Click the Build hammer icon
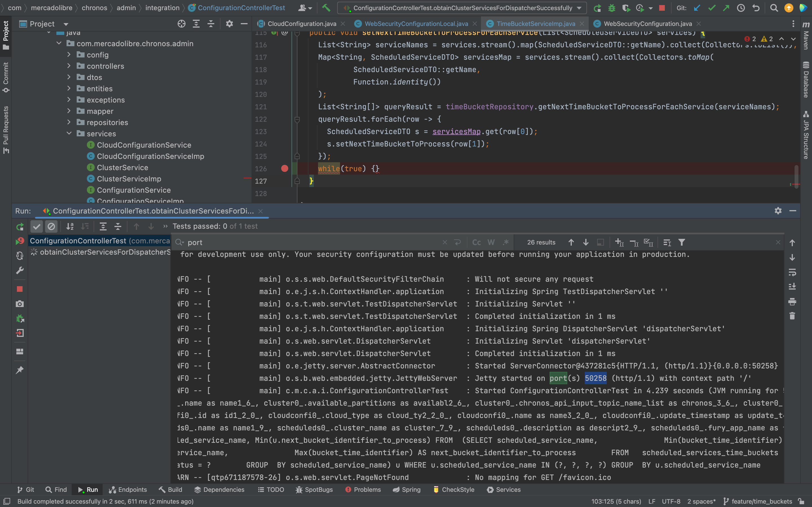 pos(326,8)
